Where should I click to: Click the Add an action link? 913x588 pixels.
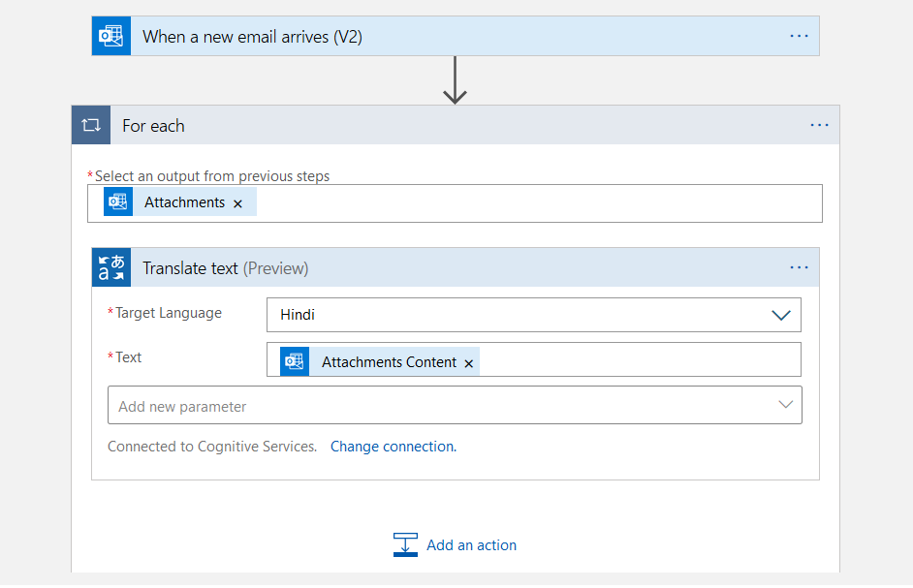pyautogui.click(x=471, y=545)
